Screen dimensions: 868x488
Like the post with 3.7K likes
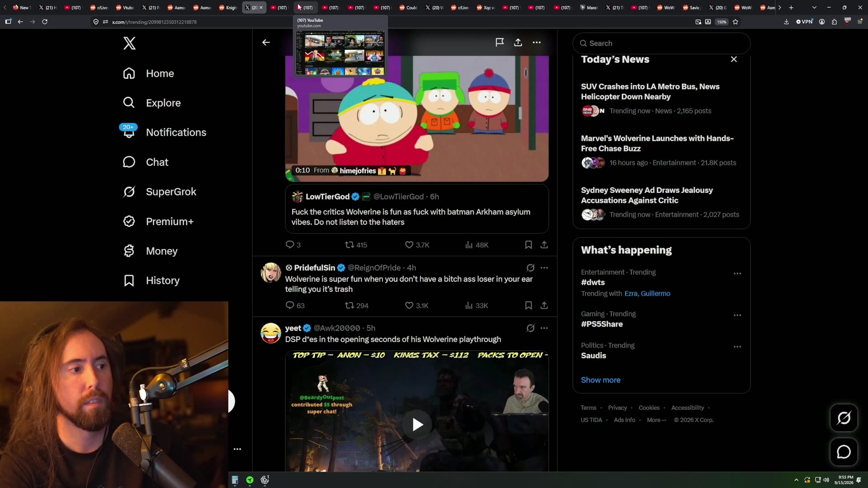(417, 245)
